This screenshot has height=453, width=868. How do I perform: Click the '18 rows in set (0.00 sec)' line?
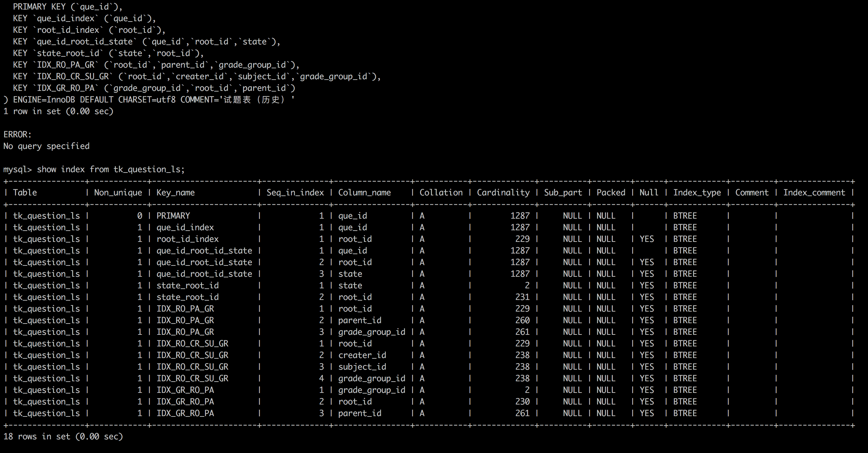pos(63,437)
